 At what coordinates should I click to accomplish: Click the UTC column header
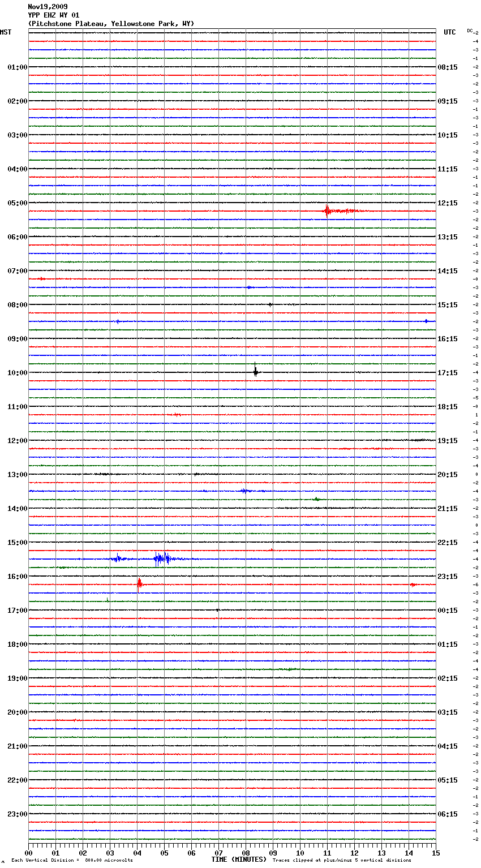pos(450,32)
